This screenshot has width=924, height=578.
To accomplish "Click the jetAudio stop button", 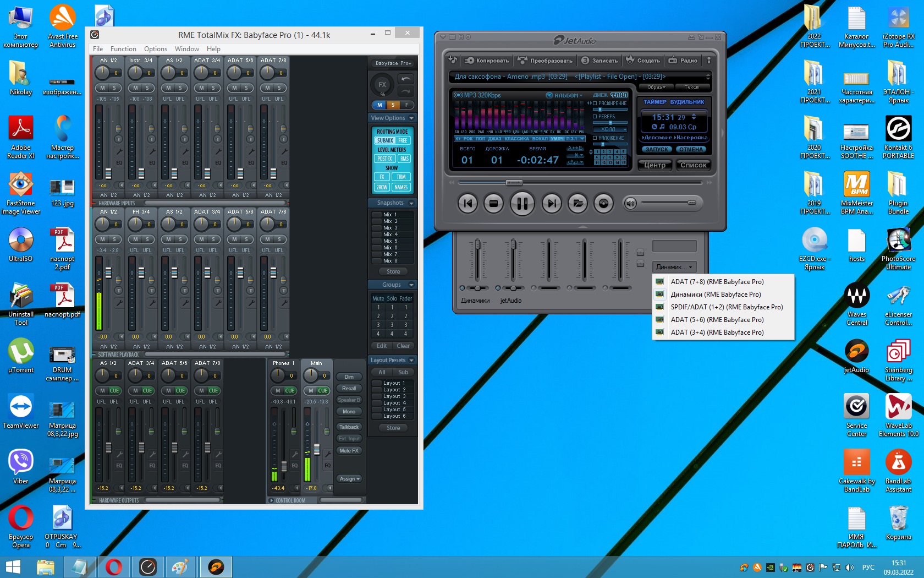I will [493, 204].
